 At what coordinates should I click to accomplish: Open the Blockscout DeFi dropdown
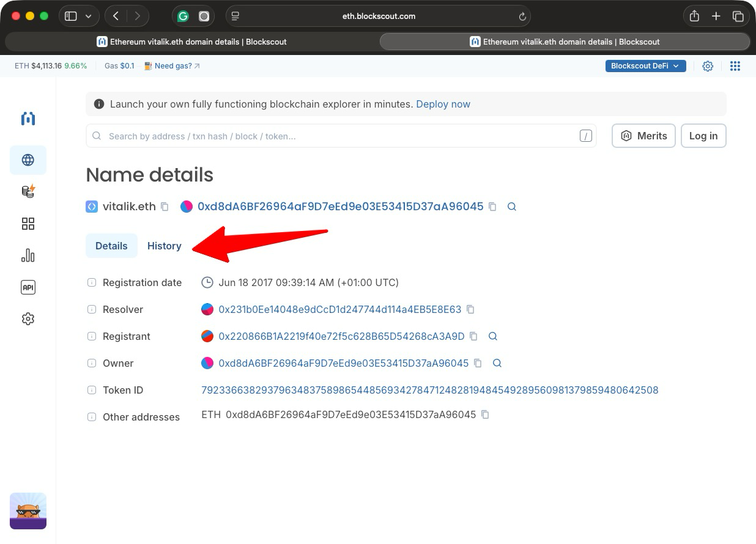(x=645, y=65)
